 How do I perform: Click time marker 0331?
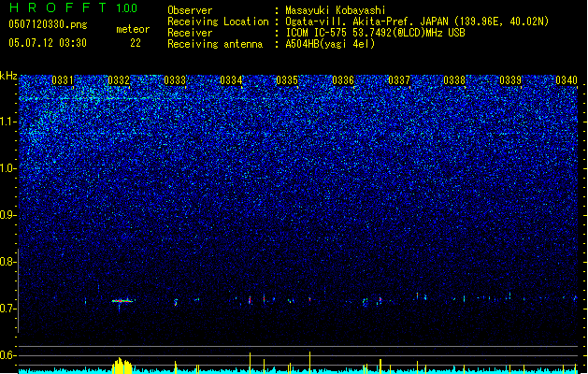coord(63,80)
